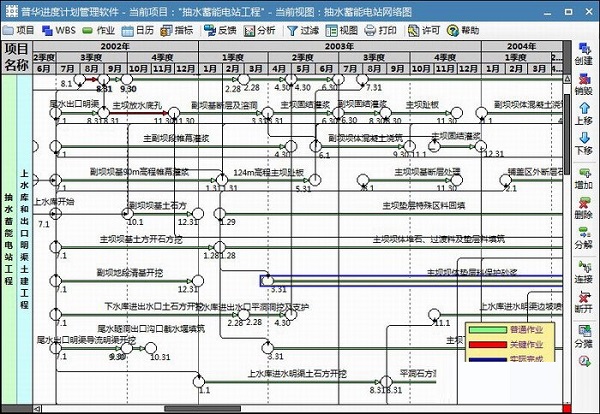Image resolution: width=600 pixels, height=414 pixels.
Task: Open the 帮助 (Help) toolbar item
Action: coord(463,30)
